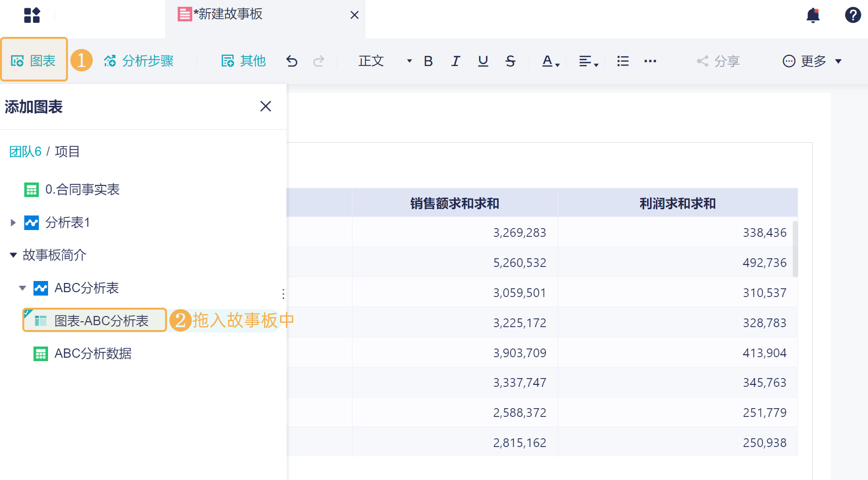
Task: Open the font color picker
Action: [x=551, y=61]
